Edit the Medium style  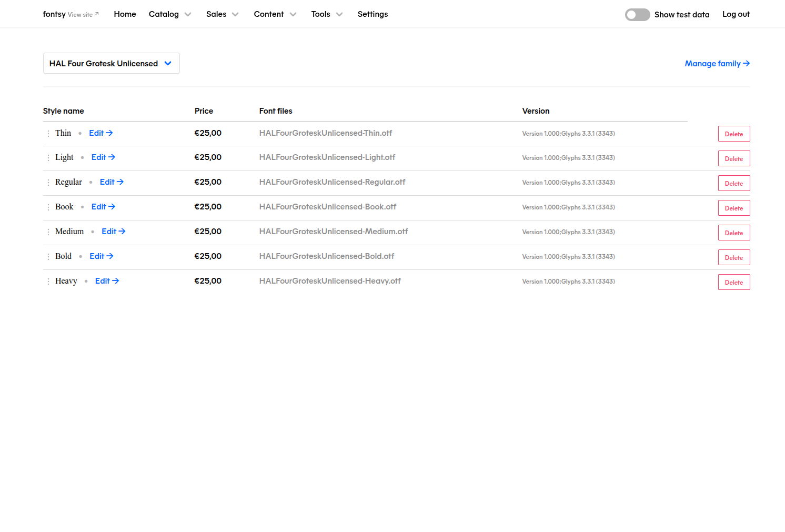click(x=113, y=232)
